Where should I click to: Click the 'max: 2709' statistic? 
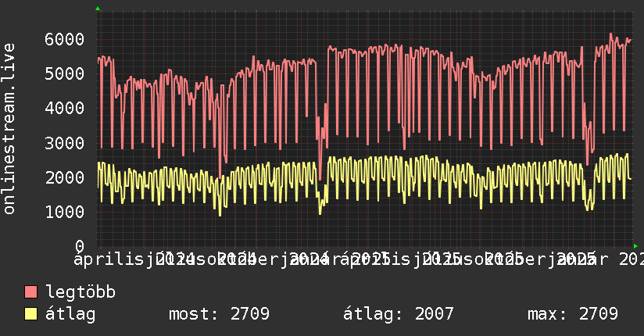coord(573,314)
